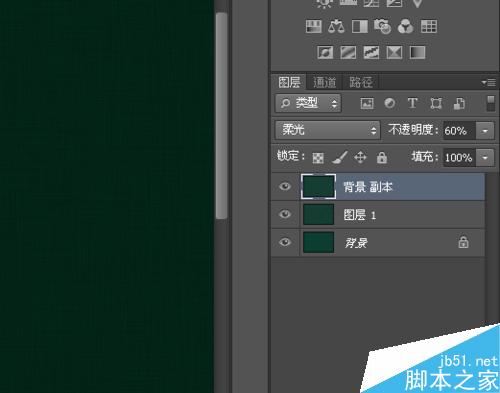Add a Color Balance adjustment (scales icon)
500x393 pixels.
tap(336, 26)
